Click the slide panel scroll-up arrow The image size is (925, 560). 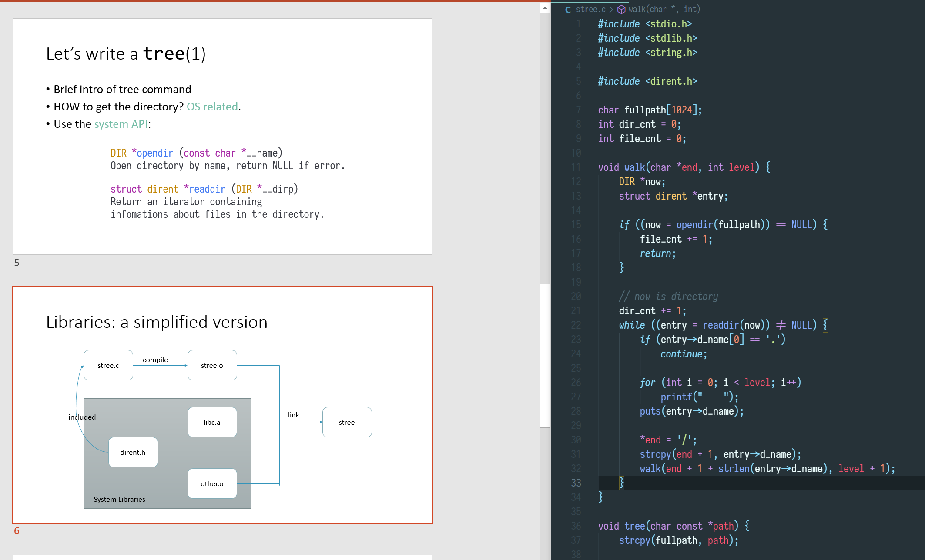(x=545, y=8)
